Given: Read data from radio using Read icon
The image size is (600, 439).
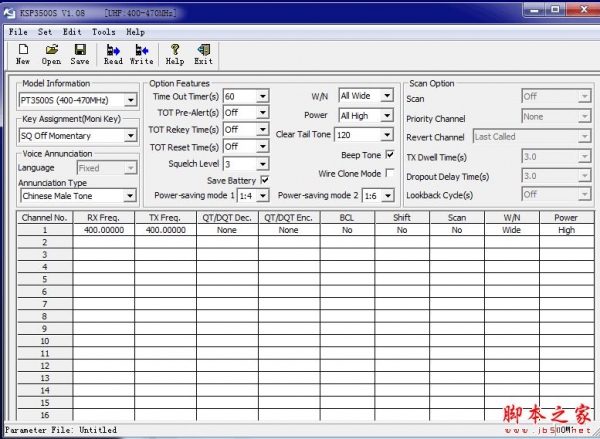Looking at the screenshot, I should pos(113,54).
